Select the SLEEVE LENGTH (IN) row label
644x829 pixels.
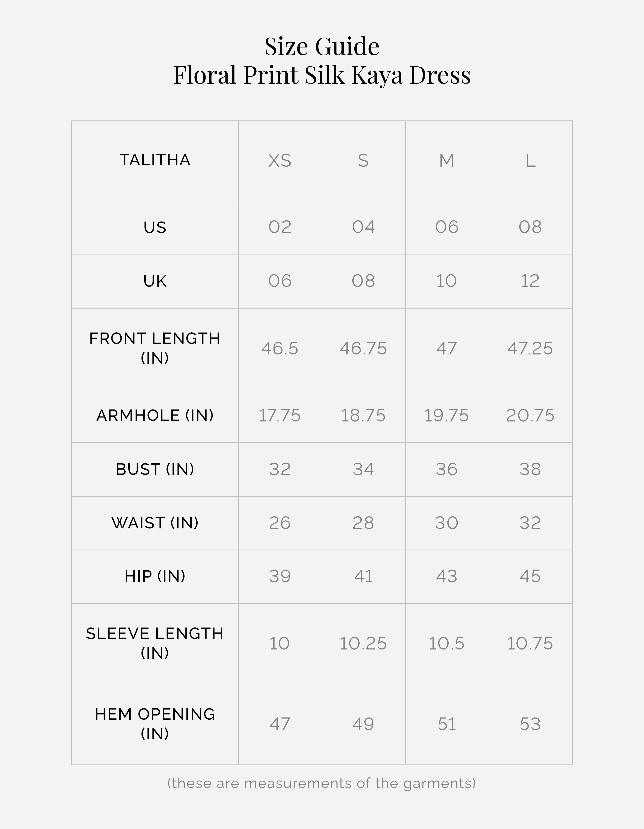(x=155, y=643)
